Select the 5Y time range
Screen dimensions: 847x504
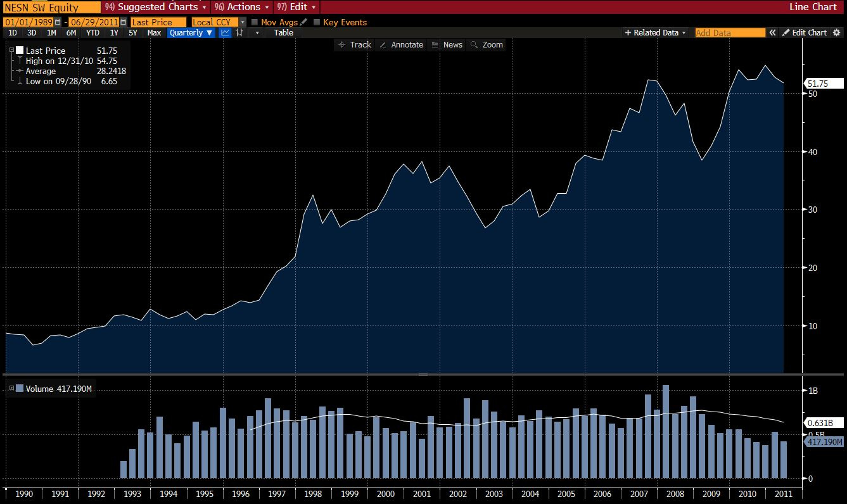133,33
